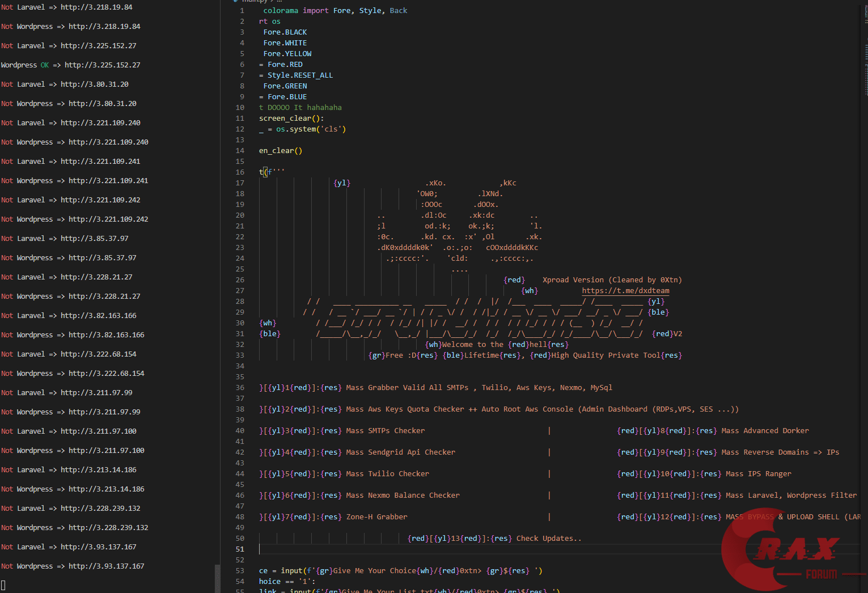Open http://3.228.239.132 in its Not Wordpress row

pyautogui.click(x=108, y=528)
